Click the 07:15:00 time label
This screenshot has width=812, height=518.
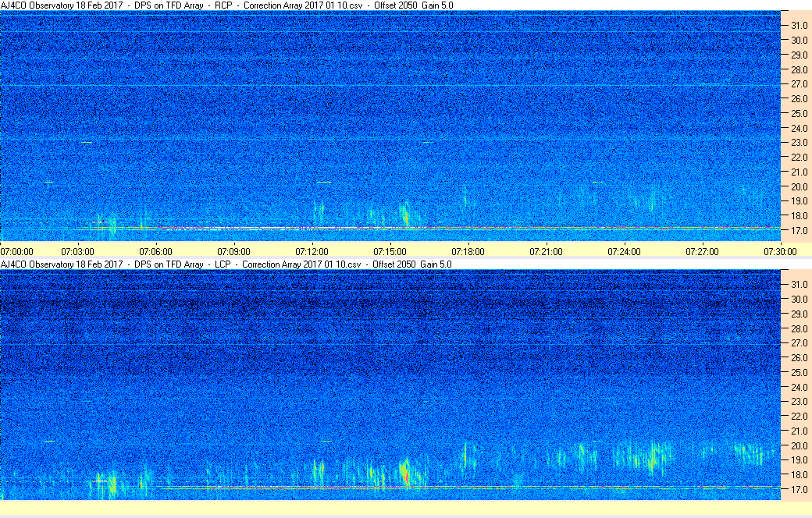(390, 251)
